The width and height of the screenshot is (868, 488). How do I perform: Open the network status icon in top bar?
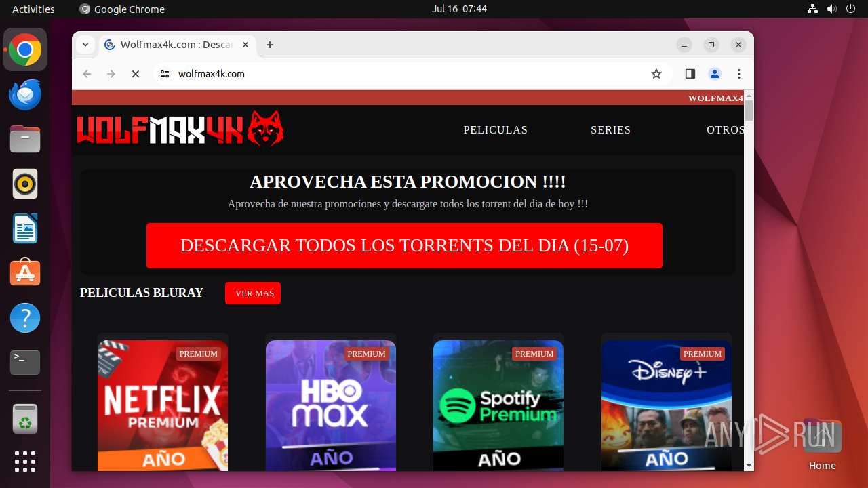tap(813, 9)
